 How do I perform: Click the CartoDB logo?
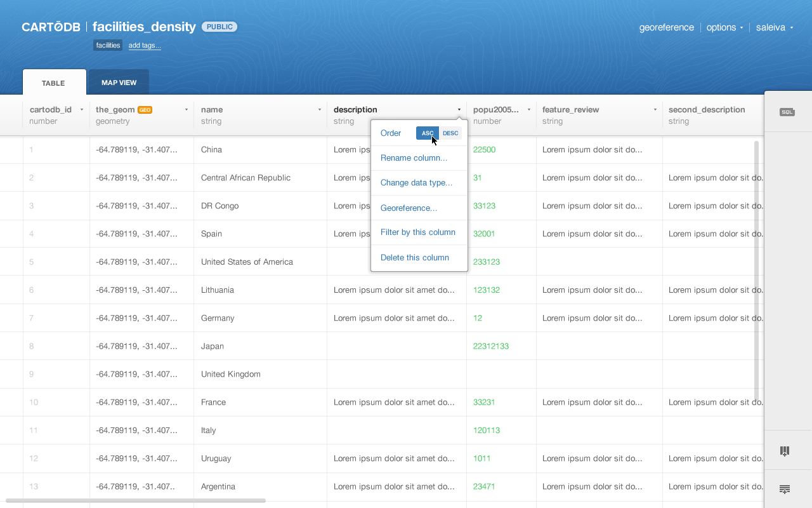51,27
